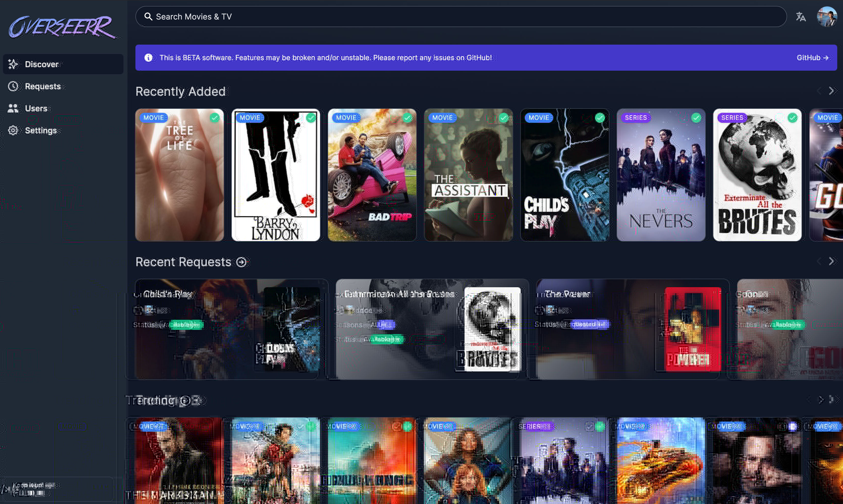Click the Discover sparkles icon
Image resolution: width=843 pixels, height=504 pixels.
coord(13,64)
